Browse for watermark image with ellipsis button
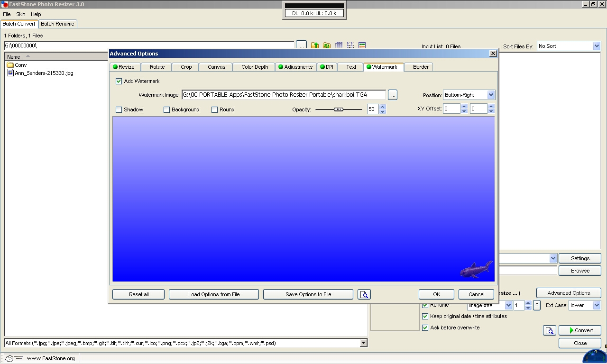This screenshot has height=364, width=607. [x=392, y=95]
